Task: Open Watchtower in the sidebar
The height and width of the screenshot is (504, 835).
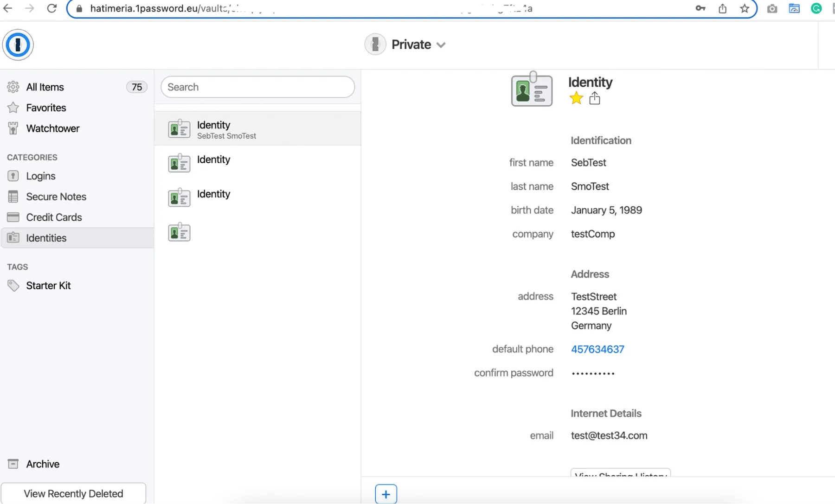Action: [x=52, y=128]
